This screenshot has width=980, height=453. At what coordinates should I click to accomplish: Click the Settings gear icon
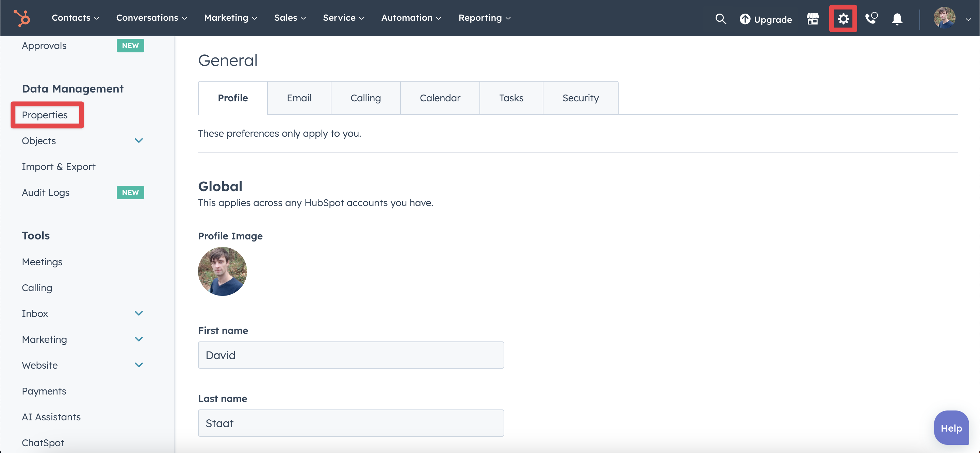click(x=844, y=19)
